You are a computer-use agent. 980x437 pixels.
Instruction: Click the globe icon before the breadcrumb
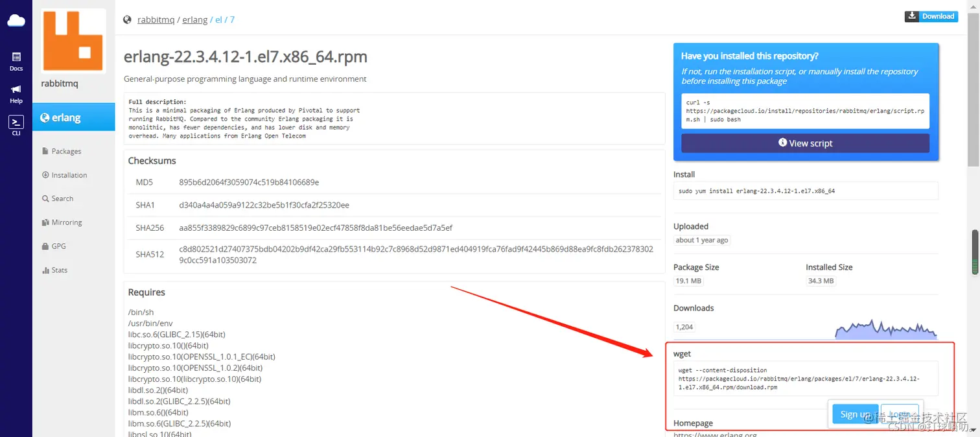coord(128,19)
